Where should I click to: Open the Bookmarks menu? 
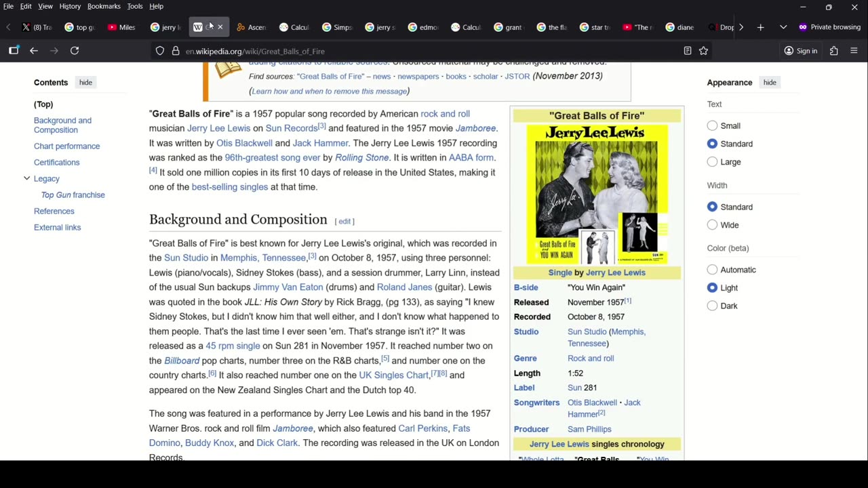pos(104,6)
